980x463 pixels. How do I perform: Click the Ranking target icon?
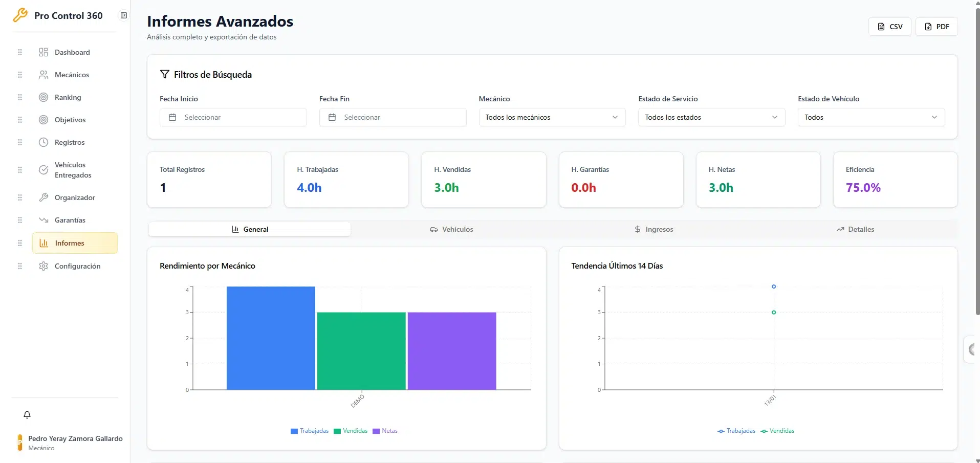pyautogui.click(x=43, y=97)
